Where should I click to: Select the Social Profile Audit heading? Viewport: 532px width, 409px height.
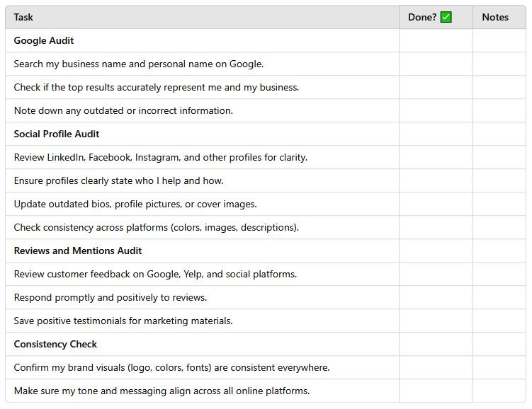click(x=57, y=134)
